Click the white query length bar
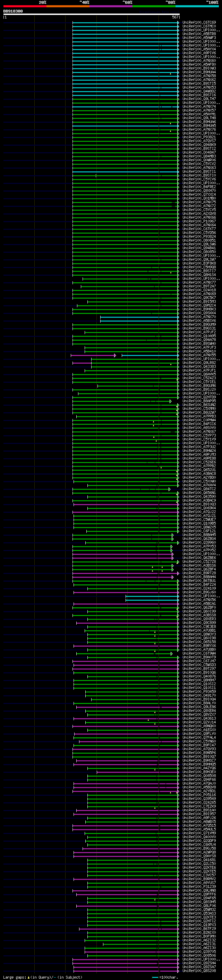 click(92, 14)
